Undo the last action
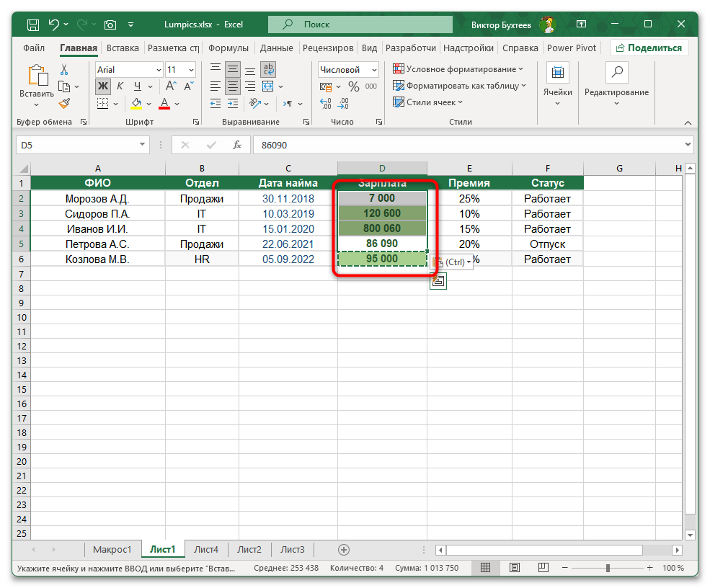710x588 pixels. 54,24
